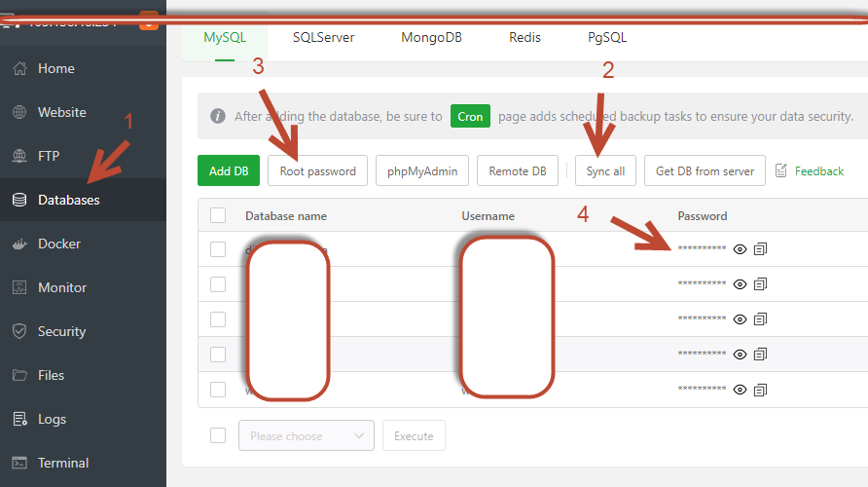Click the info icon in notice
The height and width of the screenshot is (487, 868).
coord(218,116)
